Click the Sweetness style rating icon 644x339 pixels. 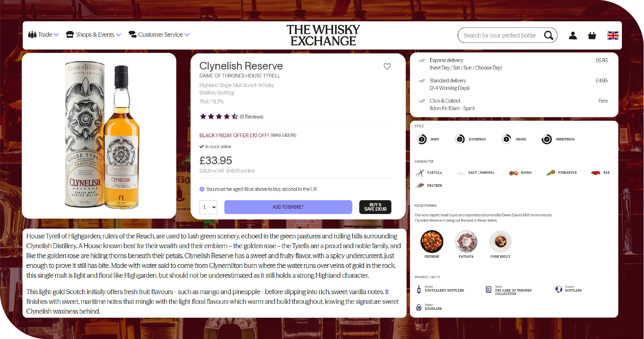547,139
